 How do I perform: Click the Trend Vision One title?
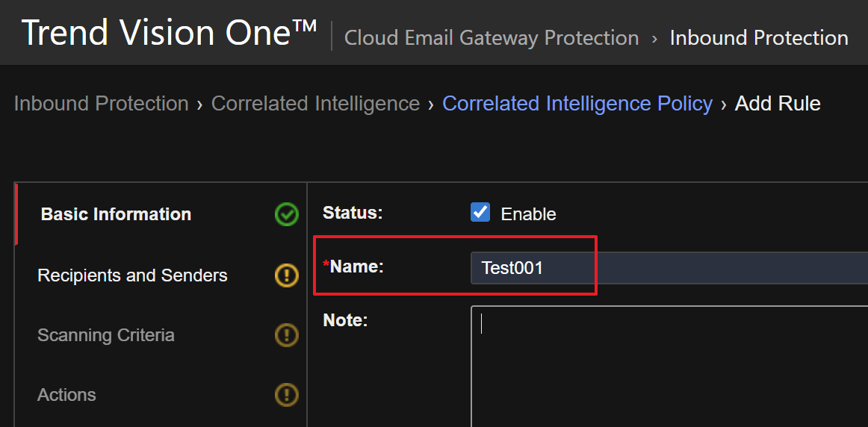point(170,34)
